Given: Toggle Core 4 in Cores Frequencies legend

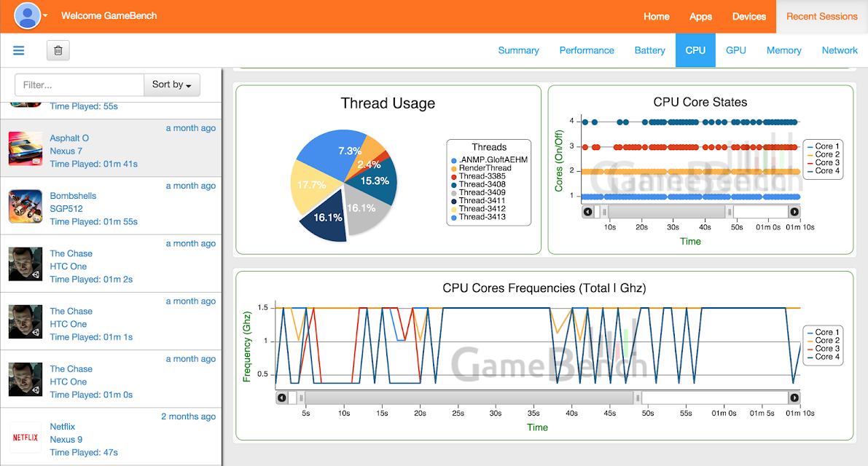Looking at the screenshot, I should 823,357.
